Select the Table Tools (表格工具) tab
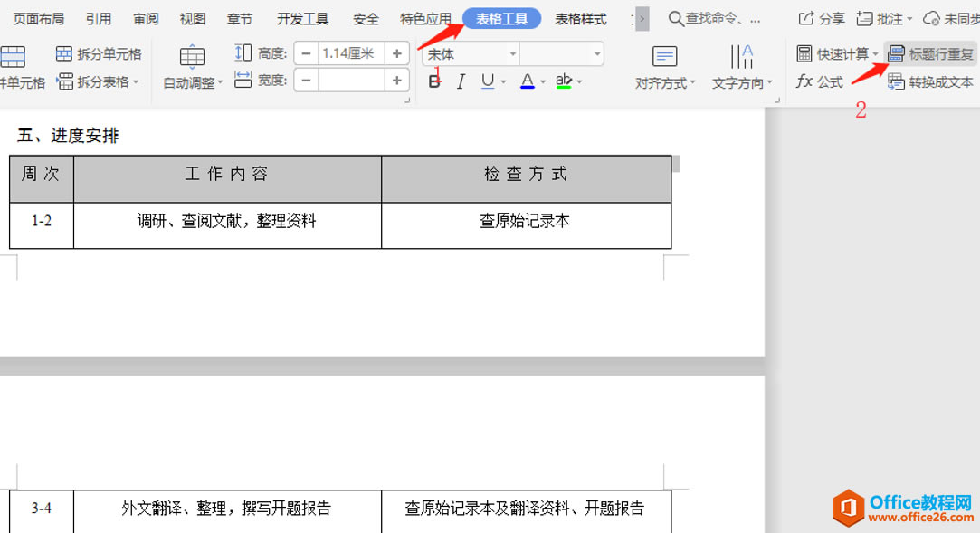The width and height of the screenshot is (980, 533). pos(502,19)
